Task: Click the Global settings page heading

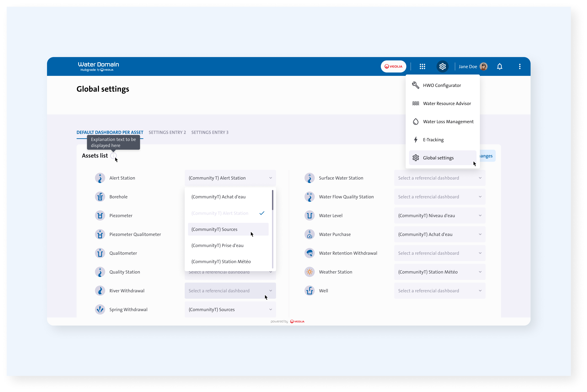Action: pyautogui.click(x=103, y=89)
